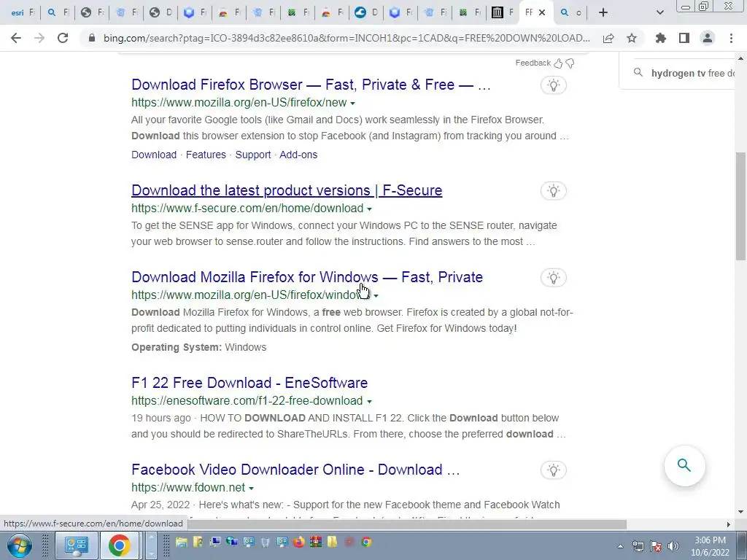Bookmark this page with the star icon

[x=632, y=38]
